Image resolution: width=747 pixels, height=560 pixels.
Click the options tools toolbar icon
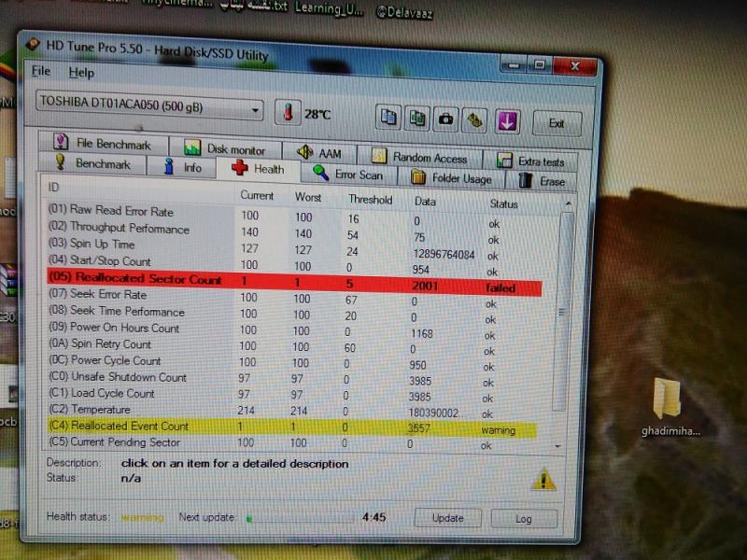474,120
